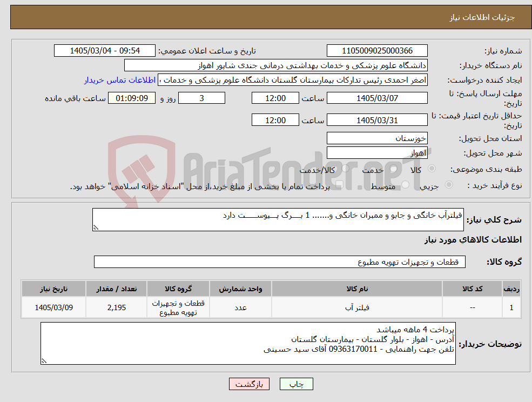The width and height of the screenshot is (532, 402).
Task: Select the متوسط purchase type radio
Action: pos(406,184)
